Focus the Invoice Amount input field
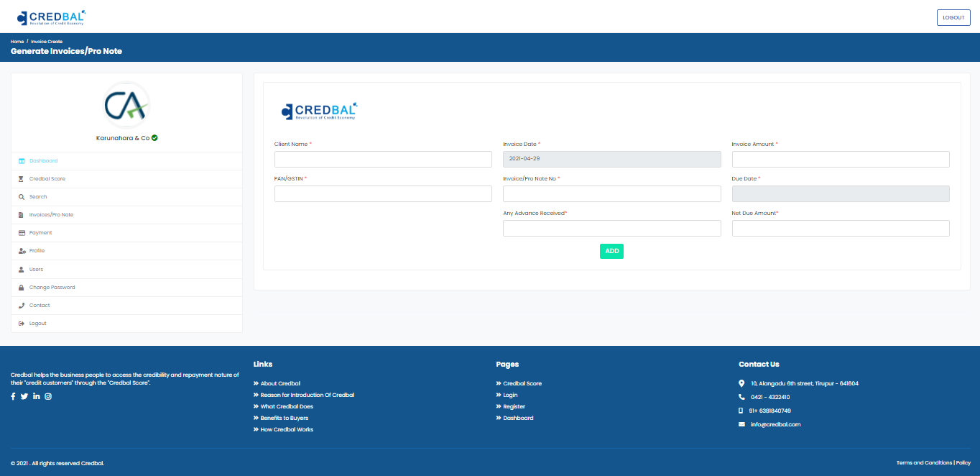Viewport: 980px width, 476px height. (841, 159)
